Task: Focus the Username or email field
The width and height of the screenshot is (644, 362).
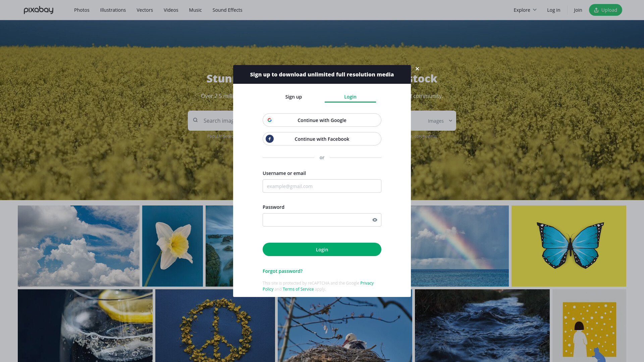Action: (x=322, y=186)
